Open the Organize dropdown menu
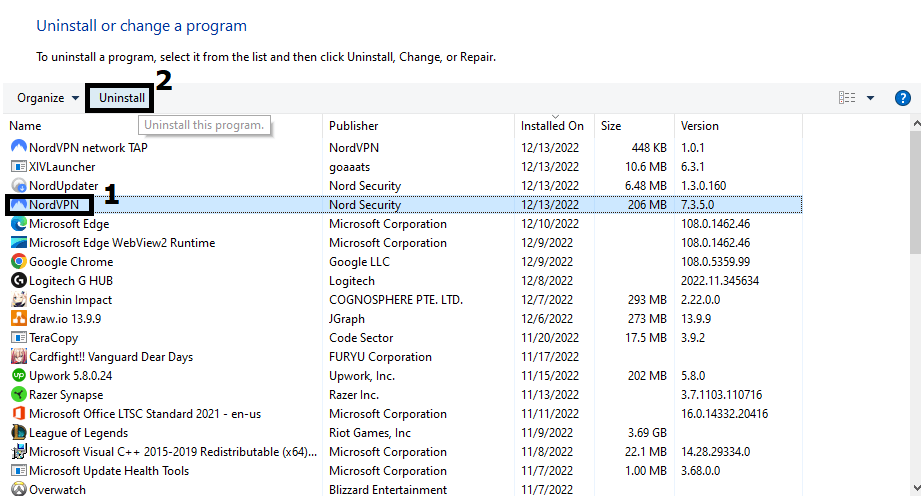Viewport: 921px width, 496px height. click(x=48, y=98)
